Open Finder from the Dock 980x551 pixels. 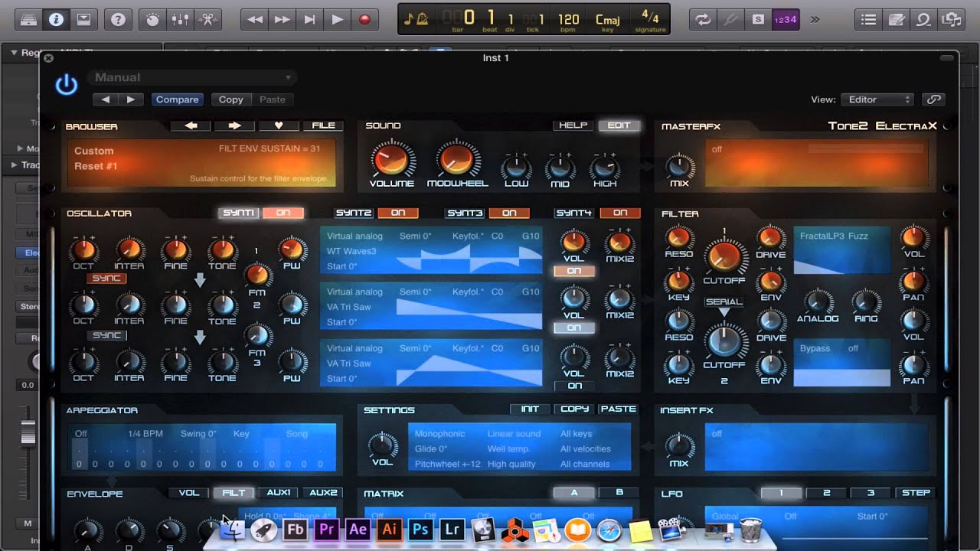[x=232, y=529]
